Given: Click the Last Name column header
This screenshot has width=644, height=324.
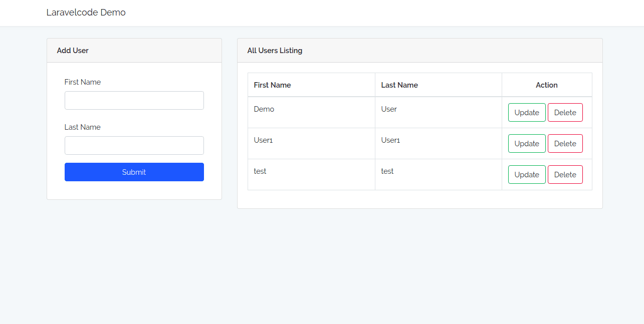Looking at the screenshot, I should 399,85.
